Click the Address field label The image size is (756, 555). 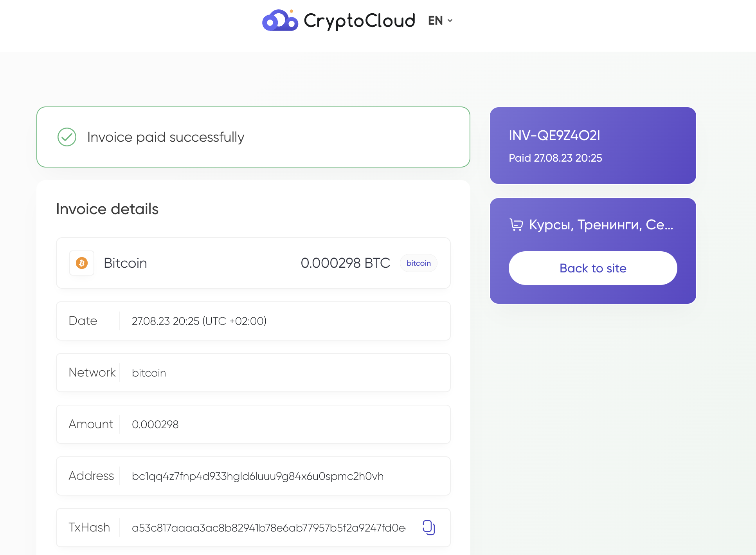click(91, 476)
